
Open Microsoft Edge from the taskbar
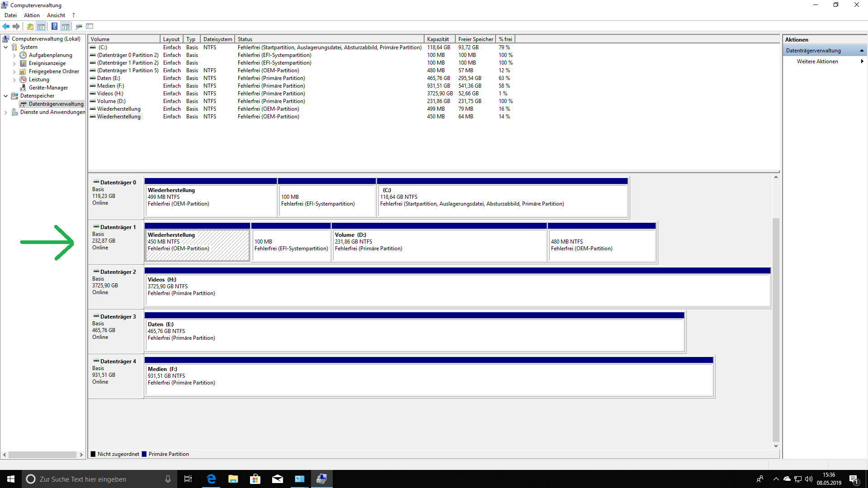[211, 479]
